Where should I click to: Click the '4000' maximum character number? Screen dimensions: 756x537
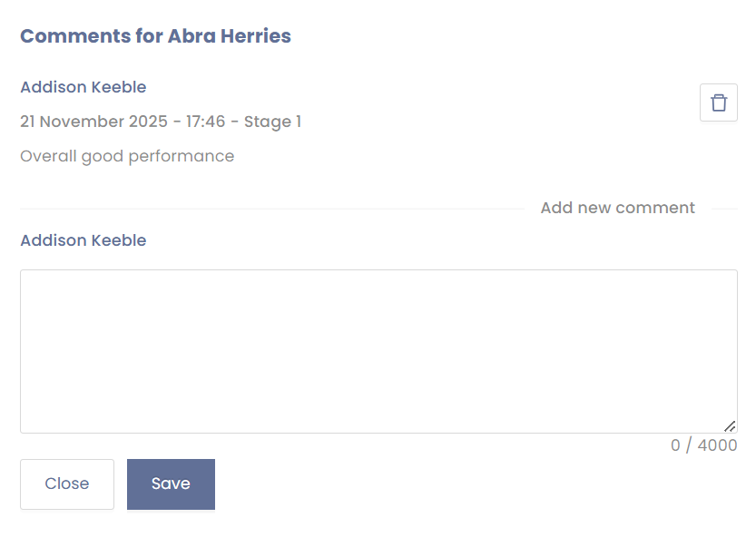point(717,445)
